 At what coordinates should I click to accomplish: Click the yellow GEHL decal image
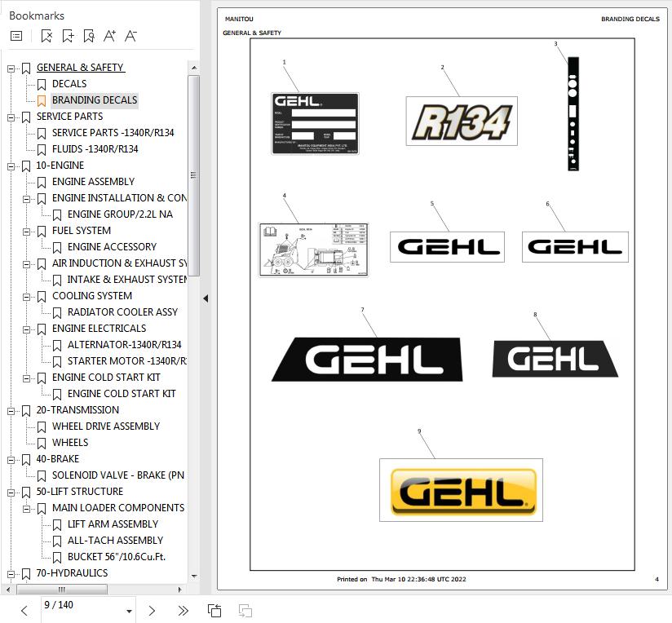[461, 490]
